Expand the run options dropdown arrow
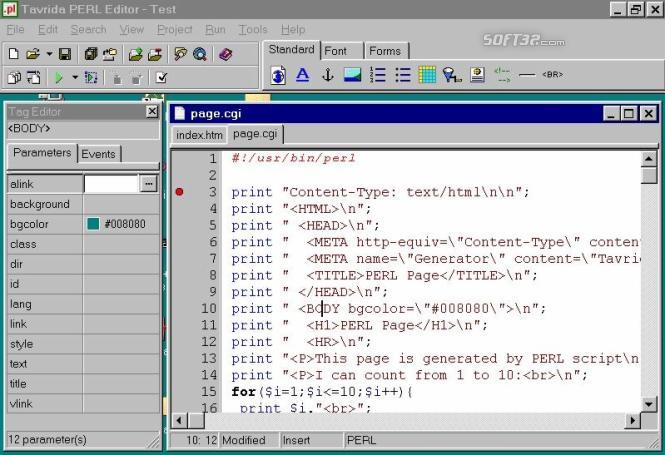This screenshot has width=665, height=455. coord(75,78)
